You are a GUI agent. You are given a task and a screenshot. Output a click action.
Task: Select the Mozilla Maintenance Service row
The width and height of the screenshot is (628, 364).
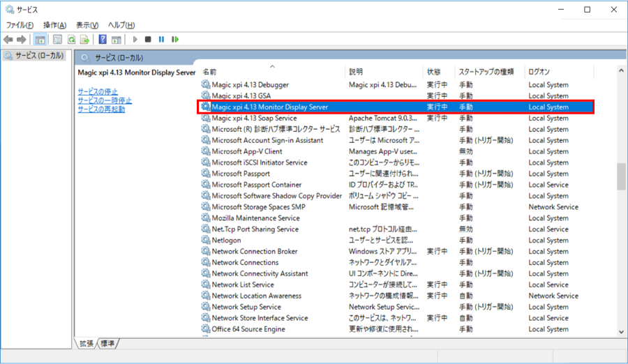point(255,218)
